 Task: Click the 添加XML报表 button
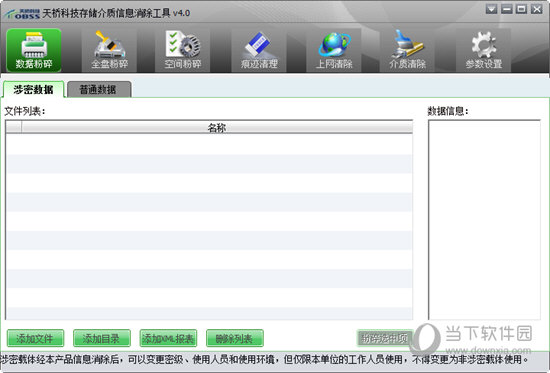[168, 338]
